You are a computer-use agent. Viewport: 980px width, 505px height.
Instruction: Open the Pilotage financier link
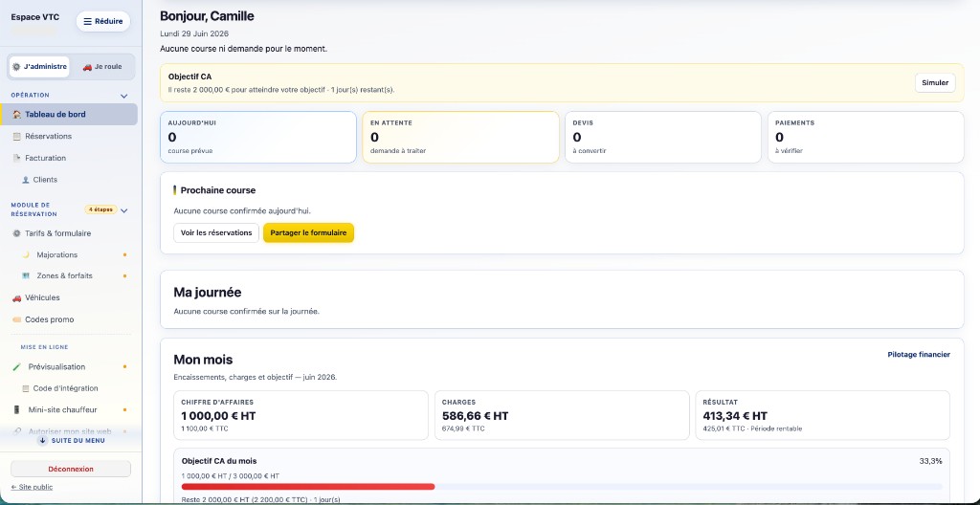[x=919, y=355]
